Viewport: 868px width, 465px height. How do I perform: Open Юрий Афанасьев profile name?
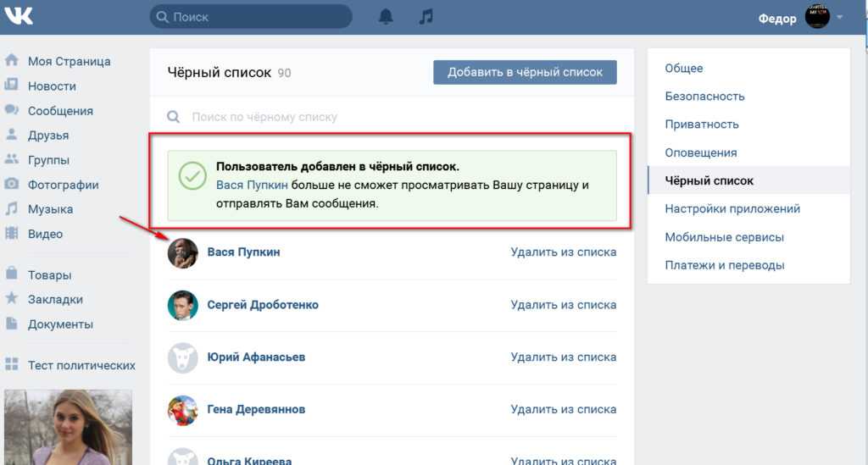pyautogui.click(x=256, y=357)
